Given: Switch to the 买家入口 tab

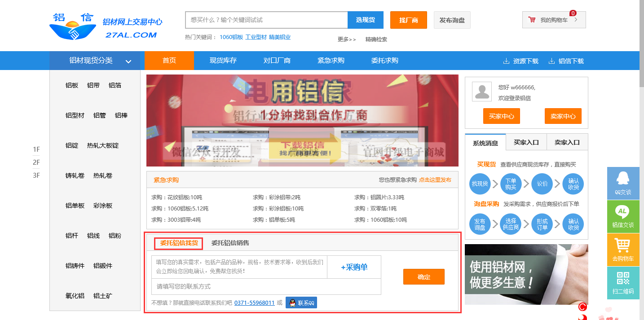Looking at the screenshot, I should [526, 142].
